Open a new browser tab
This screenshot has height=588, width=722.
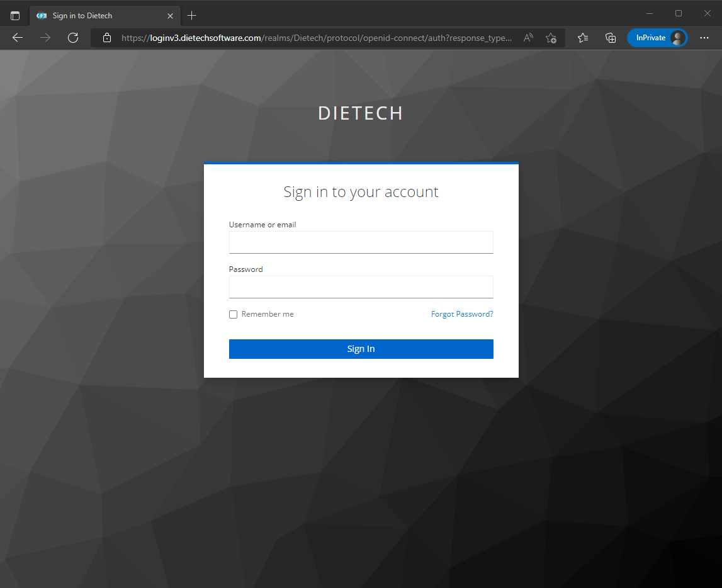[x=192, y=16]
